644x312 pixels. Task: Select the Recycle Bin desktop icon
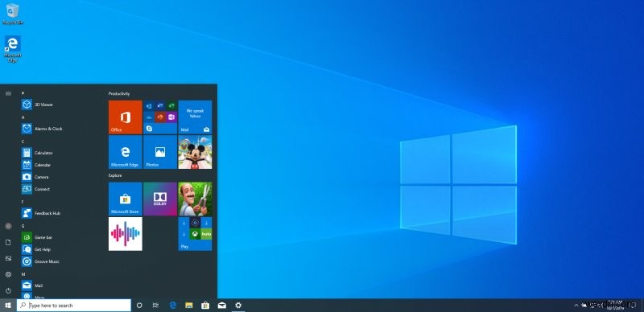pyautogui.click(x=12, y=14)
